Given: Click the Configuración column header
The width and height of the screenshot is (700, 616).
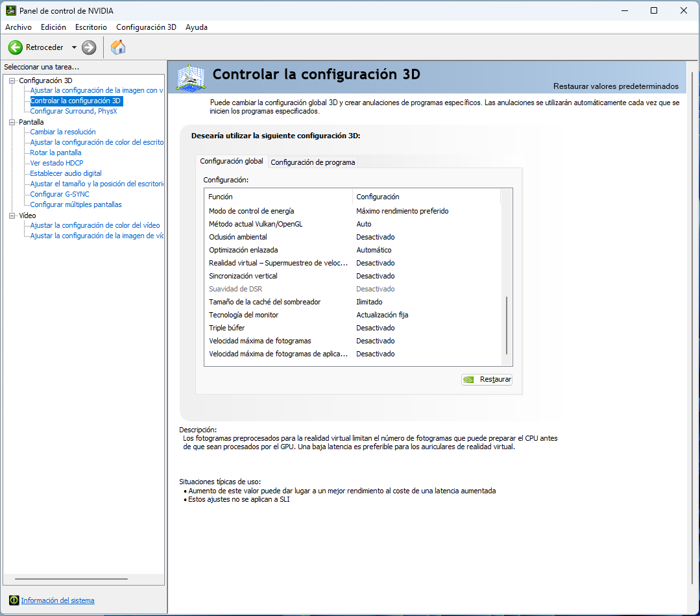Looking at the screenshot, I should tap(426, 197).
